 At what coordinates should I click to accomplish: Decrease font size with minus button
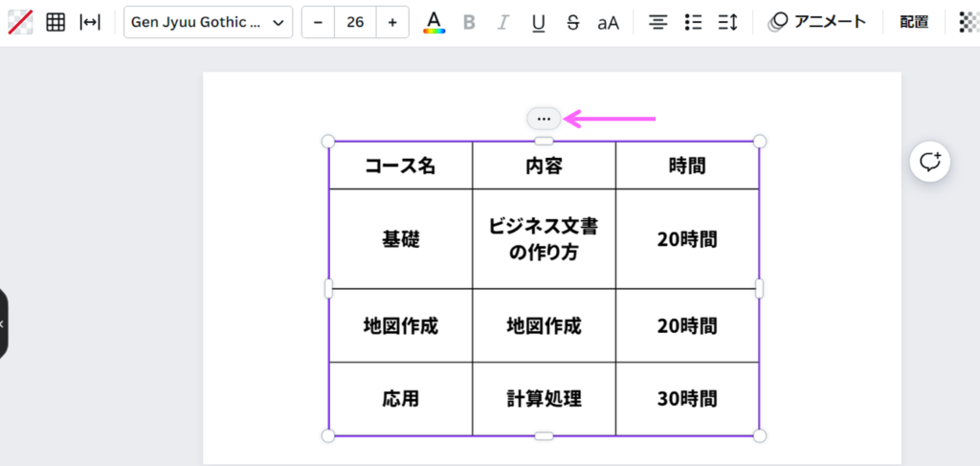pos(318,22)
